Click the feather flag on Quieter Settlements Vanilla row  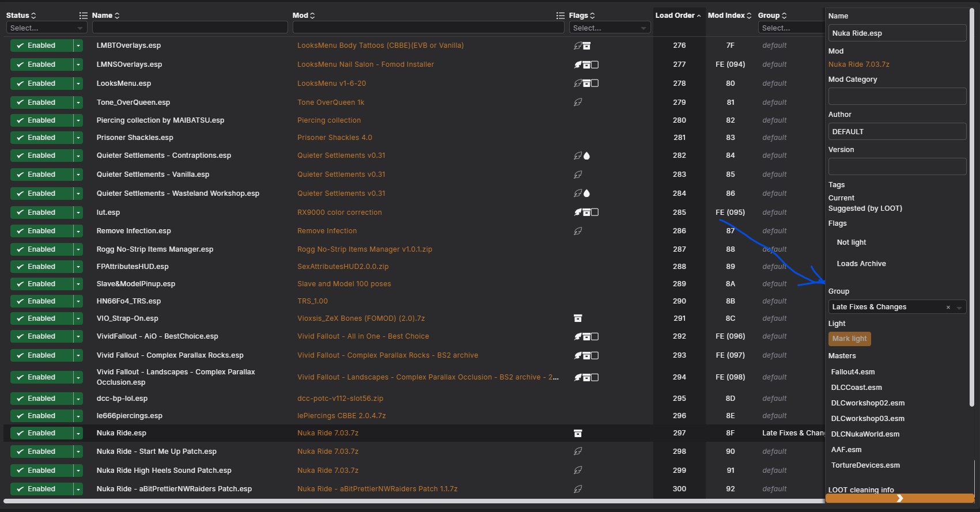pyautogui.click(x=578, y=175)
